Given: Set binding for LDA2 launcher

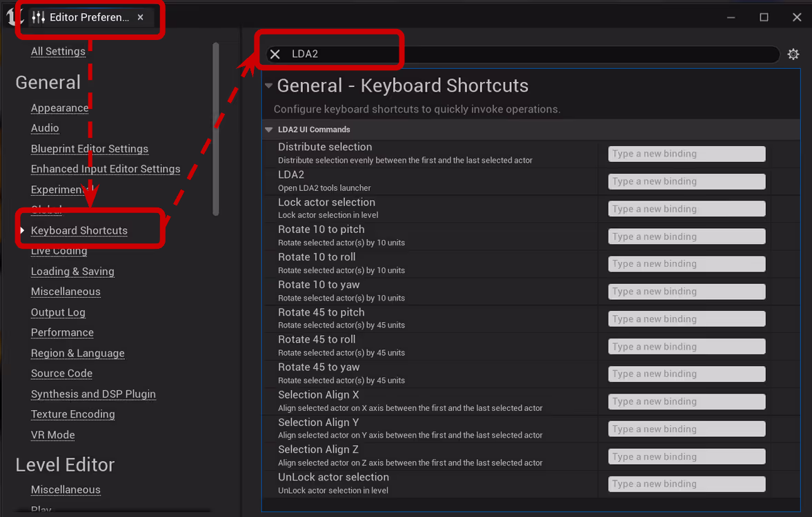Looking at the screenshot, I should (x=686, y=181).
